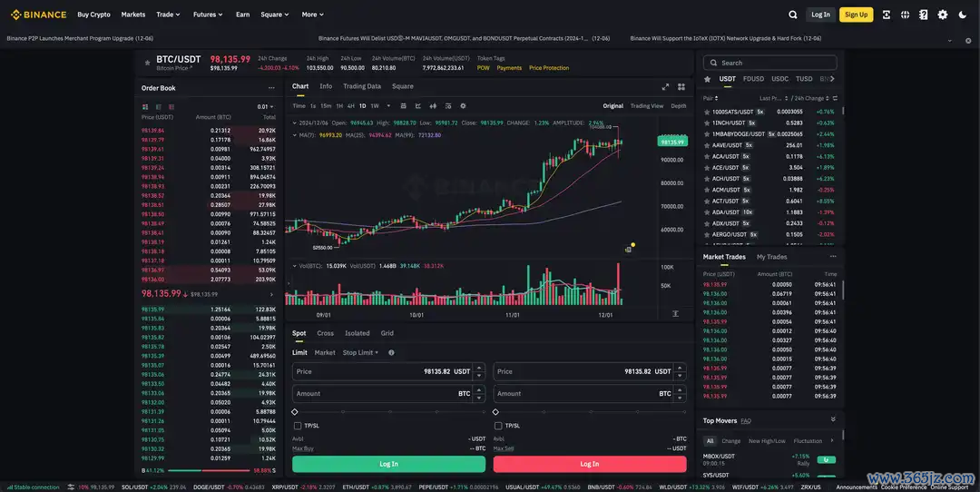Viewport: 980px width, 492px height.
Task: Click Log In in top navigation
Action: coord(820,15)
